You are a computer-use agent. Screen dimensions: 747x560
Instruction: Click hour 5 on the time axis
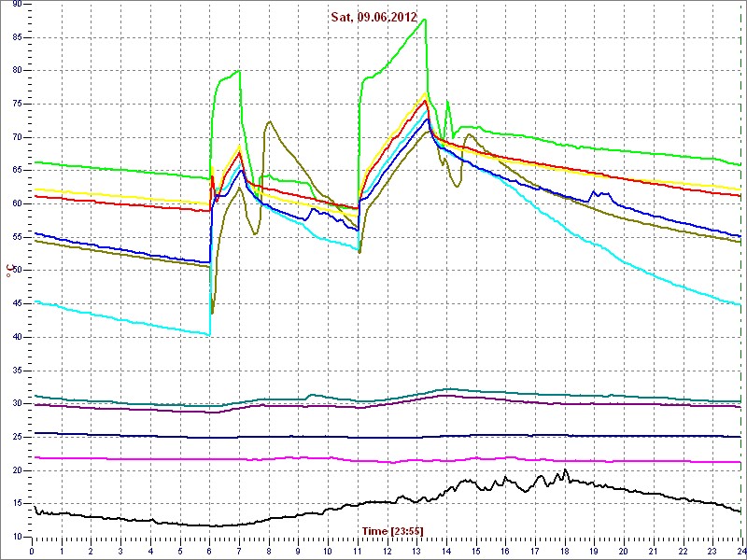click(x=180, y=551)
